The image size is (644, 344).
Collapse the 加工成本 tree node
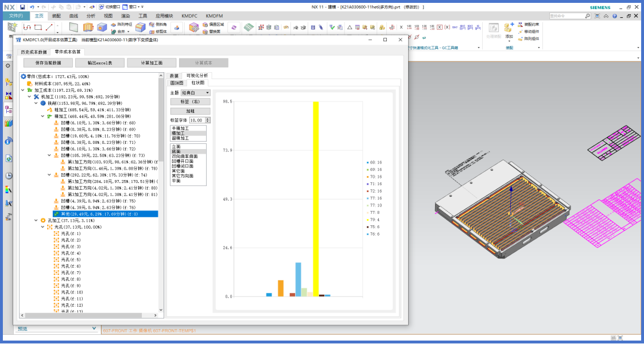[23, 90]
